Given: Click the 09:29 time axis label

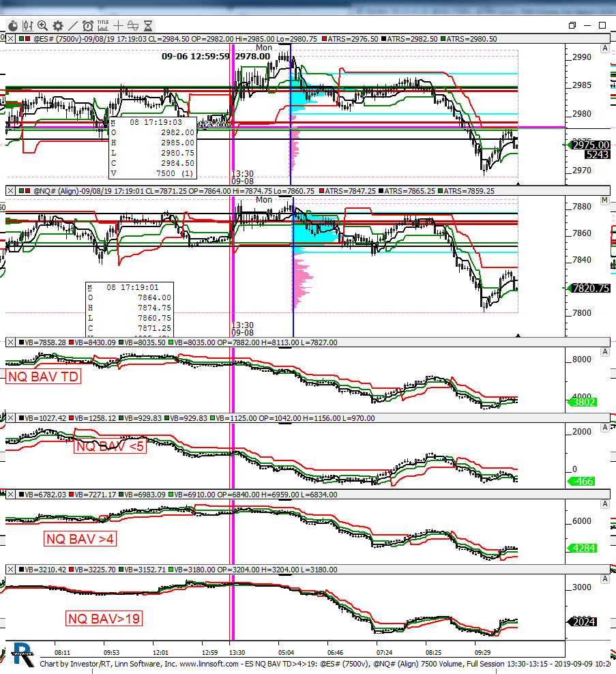Looking at the screenshot, I should tap(483, 652).
